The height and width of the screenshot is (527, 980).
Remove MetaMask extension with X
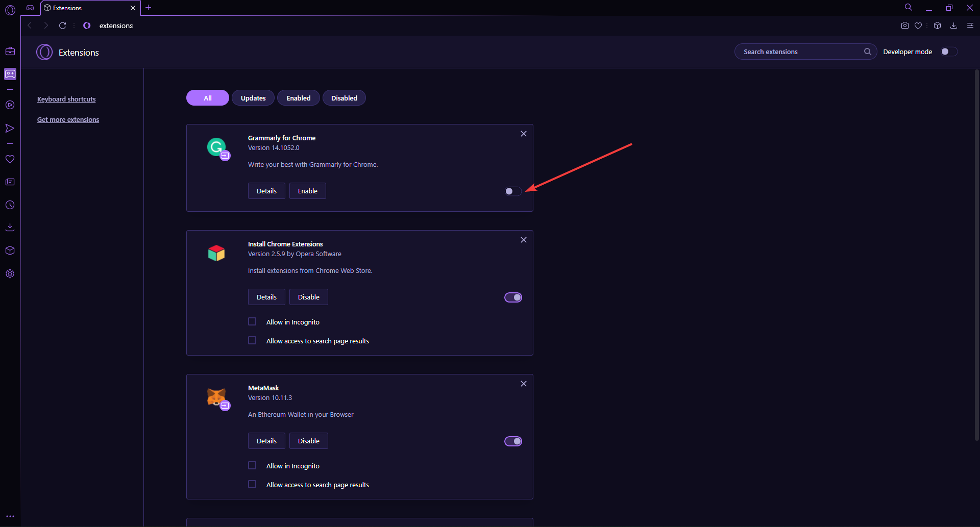point(524,384)
